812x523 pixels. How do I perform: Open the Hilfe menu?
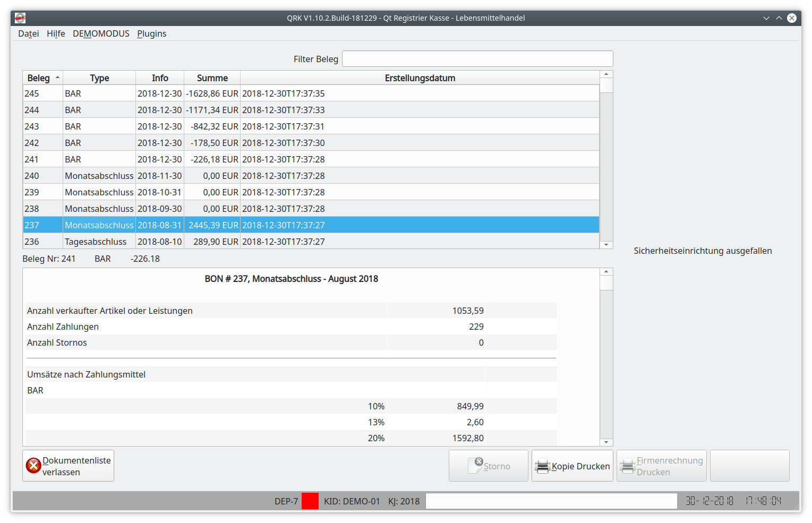point(56,33)
